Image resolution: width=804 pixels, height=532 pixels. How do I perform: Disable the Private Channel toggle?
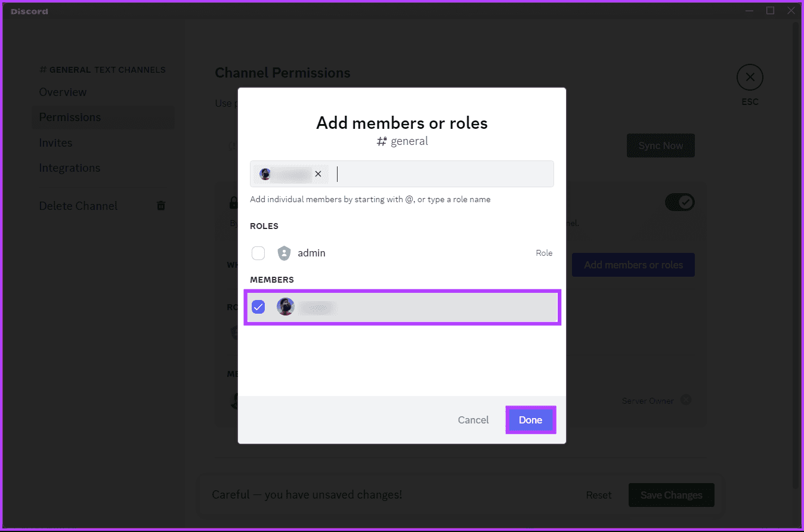click(680, 202)
